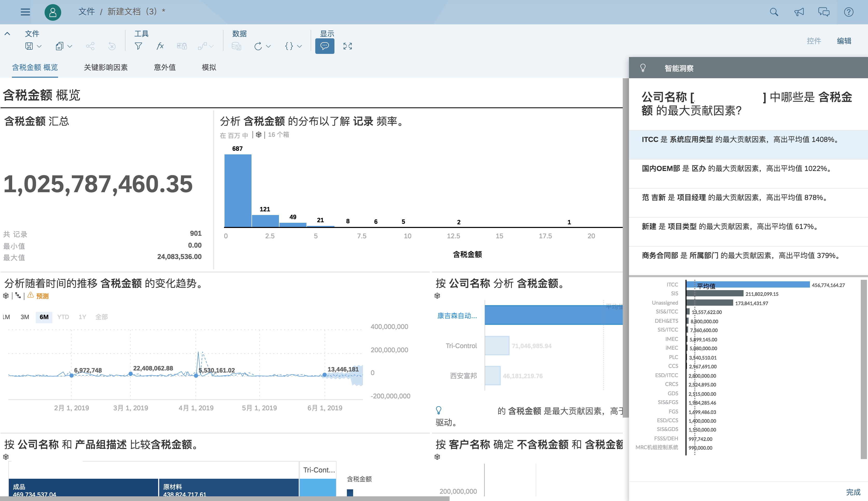Select the 商务合同部 所属部门 insight row

(748, 261)
